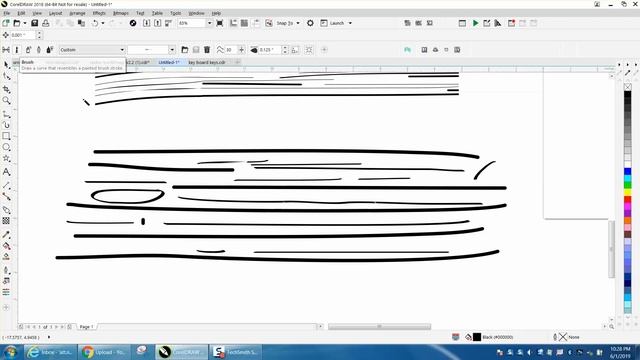Open Chrome Upload window from the taskbar
The image size is (640, 360).
[x=104, y=352]
